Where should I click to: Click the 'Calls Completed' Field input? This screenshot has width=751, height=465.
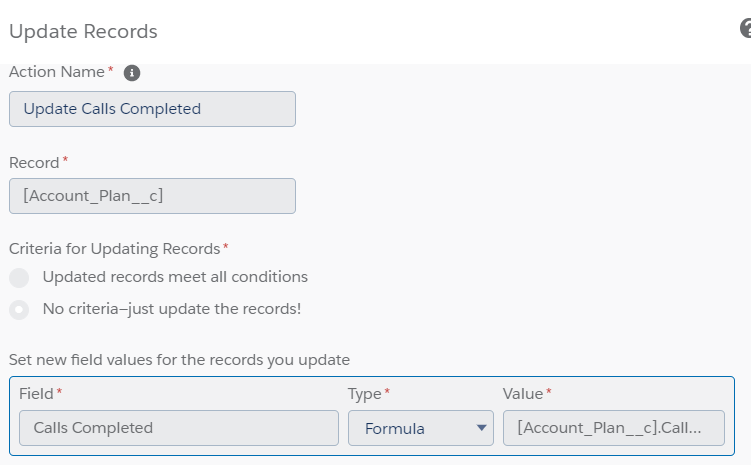coord(179,428)
